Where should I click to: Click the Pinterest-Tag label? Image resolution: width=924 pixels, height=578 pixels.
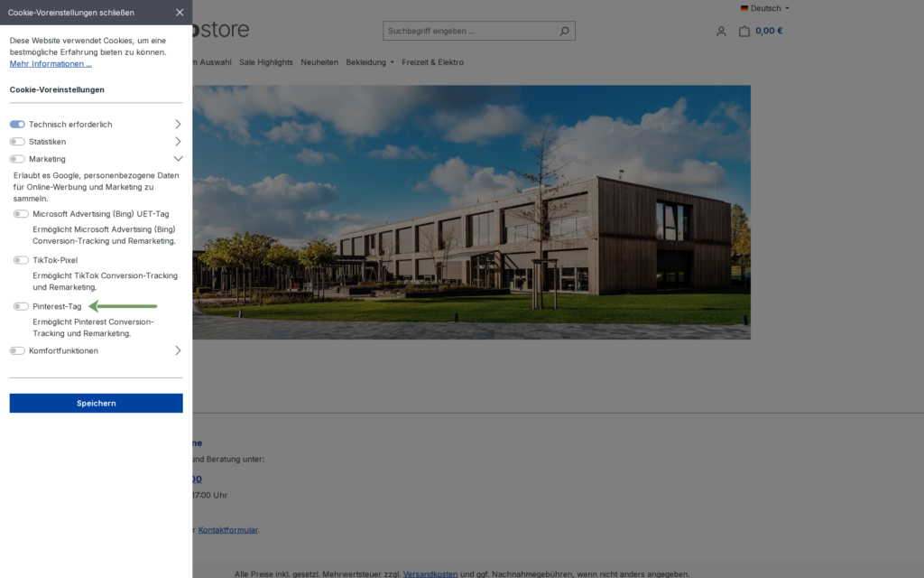(x=57, y=307)
